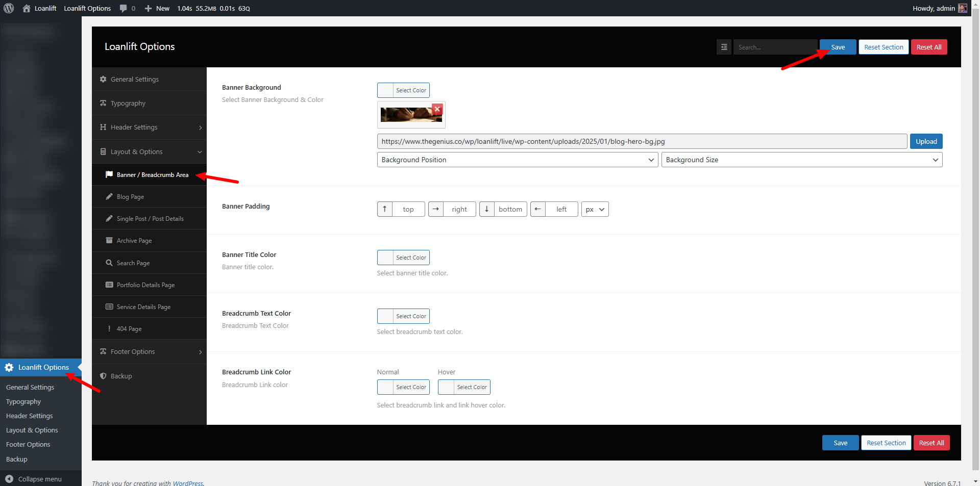The width and height of the screenshot is (980, 486).
Task: Click the expand-all sections icon beside search
Action: coord(724,47)
